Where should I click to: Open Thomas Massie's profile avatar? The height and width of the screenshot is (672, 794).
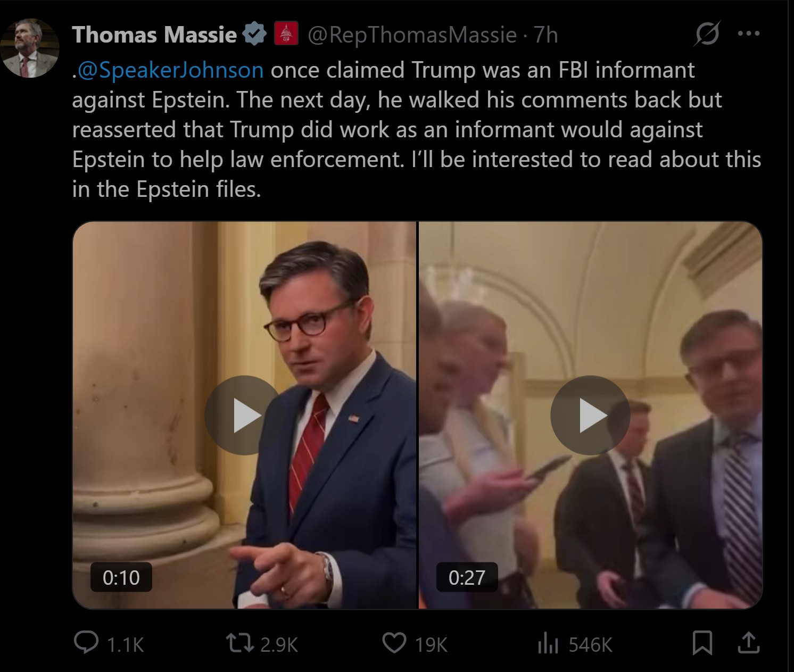[x=30, y=48]
